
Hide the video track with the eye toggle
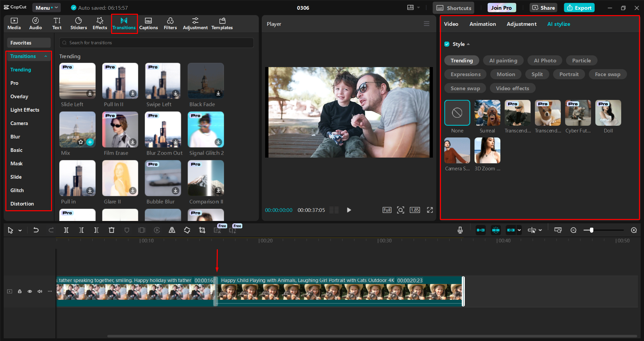(x=30, y=291)
